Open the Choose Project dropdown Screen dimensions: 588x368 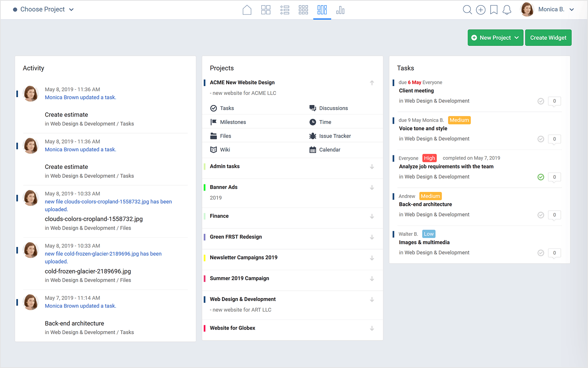click(x=43, y=10)
